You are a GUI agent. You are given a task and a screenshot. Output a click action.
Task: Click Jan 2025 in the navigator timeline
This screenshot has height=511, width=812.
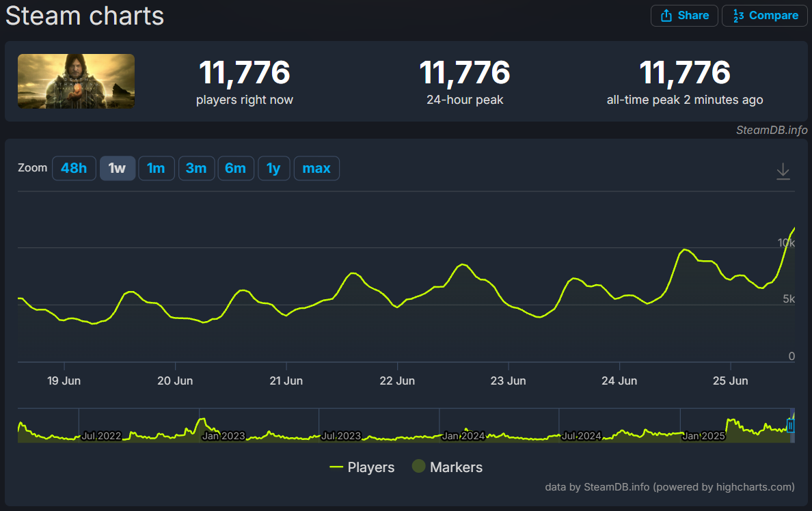703,436
